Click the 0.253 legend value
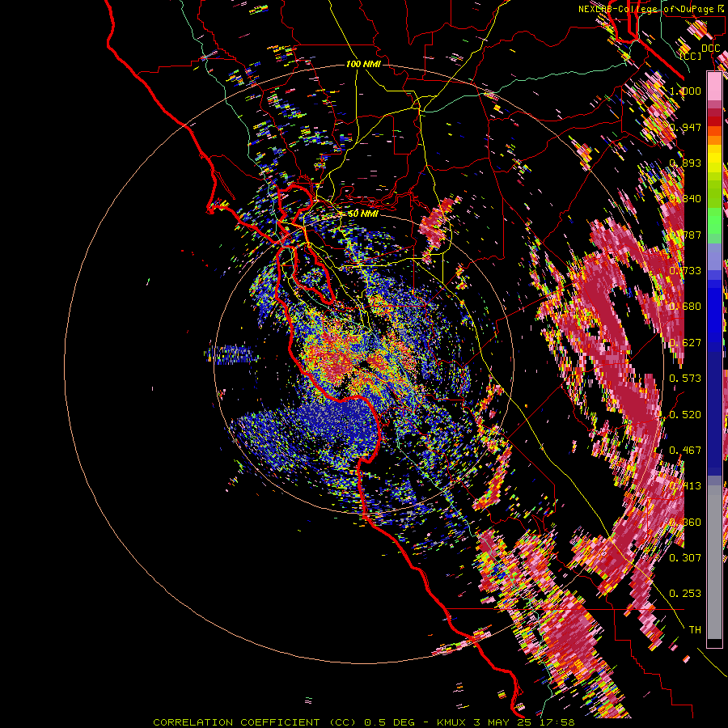Screen dimensions: 728x728 [x=685, y=594]
